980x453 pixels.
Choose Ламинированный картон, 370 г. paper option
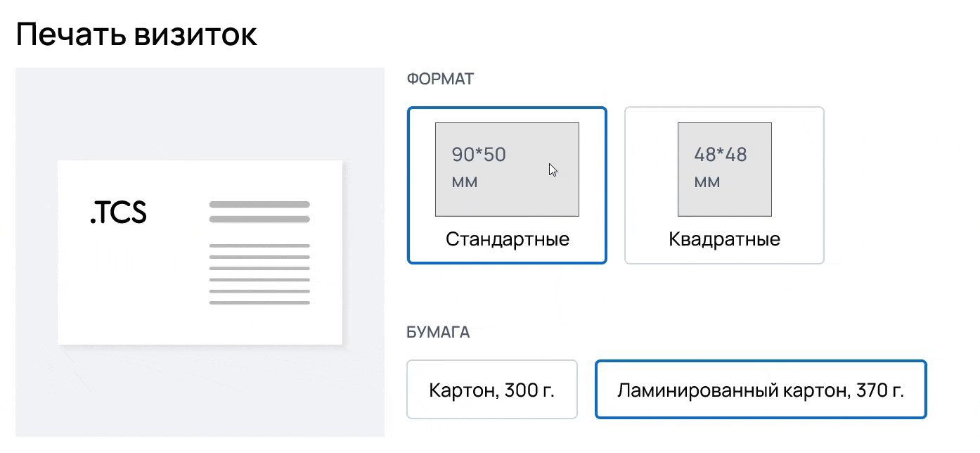761,389
